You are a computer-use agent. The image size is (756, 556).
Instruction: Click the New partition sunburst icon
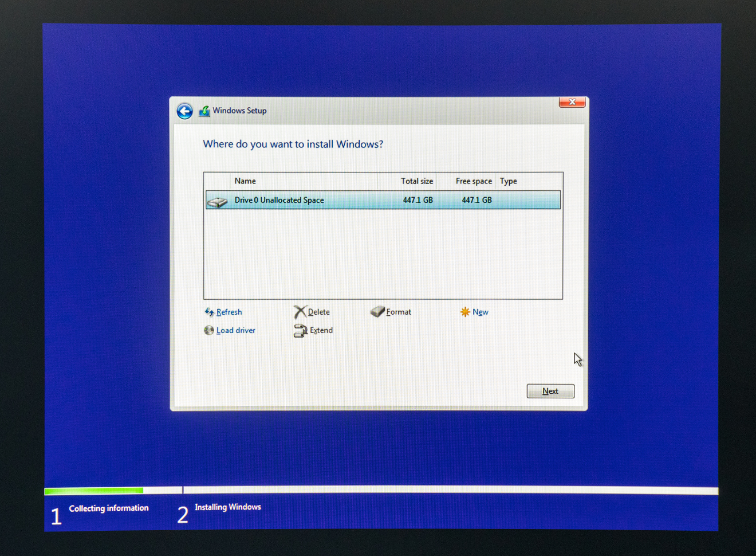465,311
